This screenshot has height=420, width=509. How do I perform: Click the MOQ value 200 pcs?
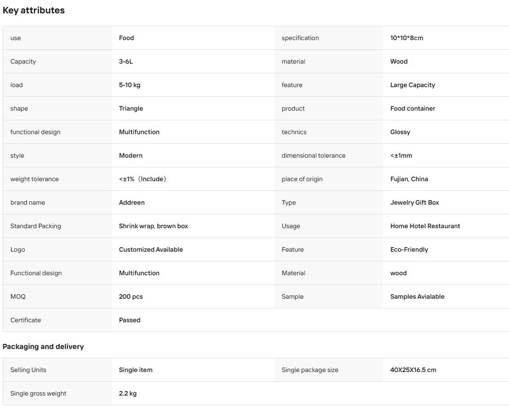131,296
